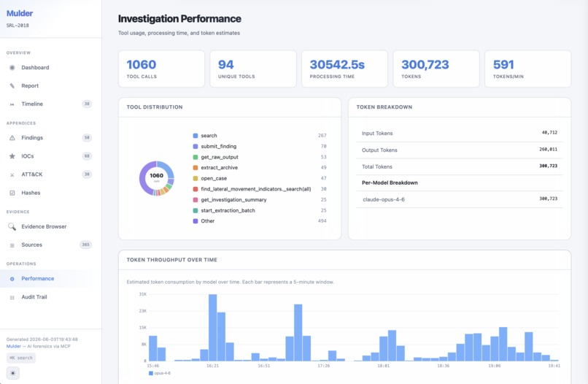The height and width of the screenshot is (384, 588).
Task: Follow the Mulder link in footer
Action: coord(14,346)
